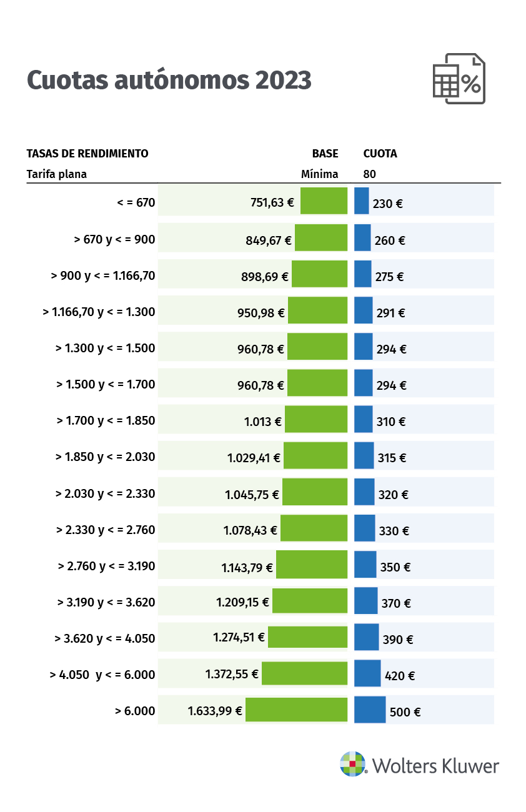Click the Wolters Kluwer brand name text
Viewport: 526px width, 812px height.
[436, 766]
